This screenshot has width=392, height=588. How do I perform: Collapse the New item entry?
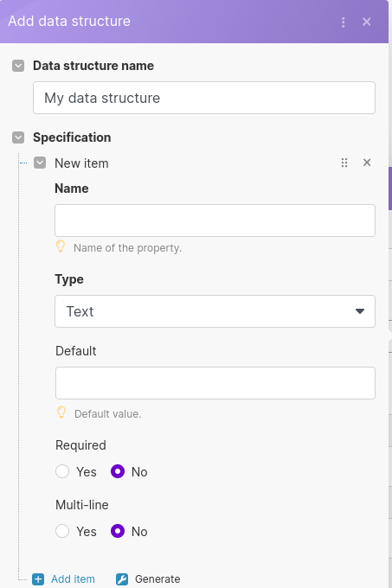coord(40,163)
